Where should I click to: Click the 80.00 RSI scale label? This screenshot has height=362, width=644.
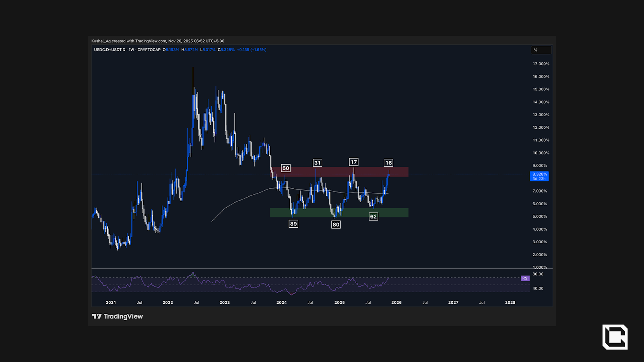click(538, 274)
